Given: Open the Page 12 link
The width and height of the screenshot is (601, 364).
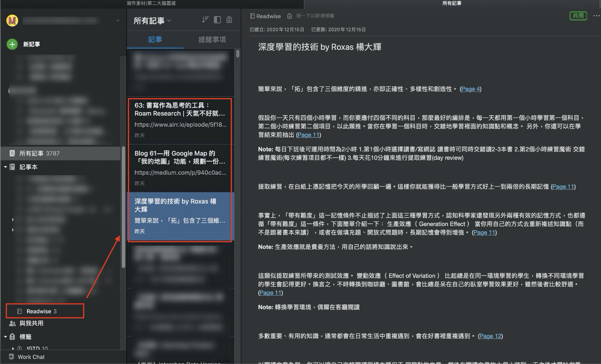Looking at the screenshot, I should point(490,336).
